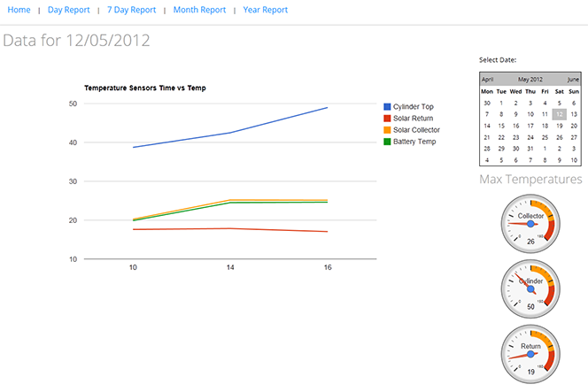
Task: Open the Home page link
Action: point(19,10)
